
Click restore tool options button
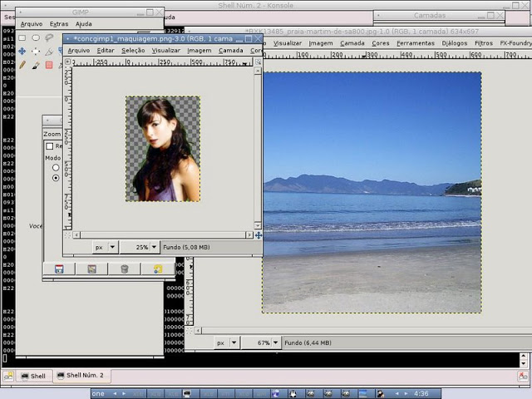[91, 269]
